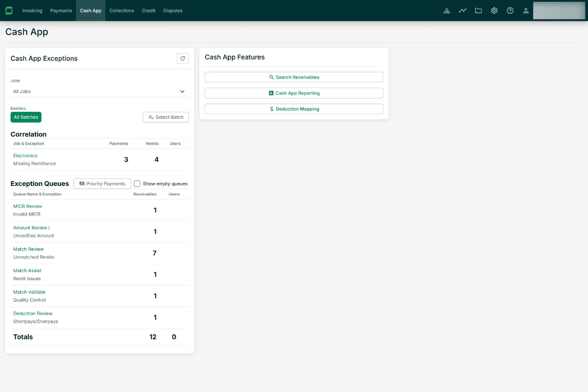588x392 pixels.
Task: Click the Invalid MICR exception text
Action: click(26, 214)
